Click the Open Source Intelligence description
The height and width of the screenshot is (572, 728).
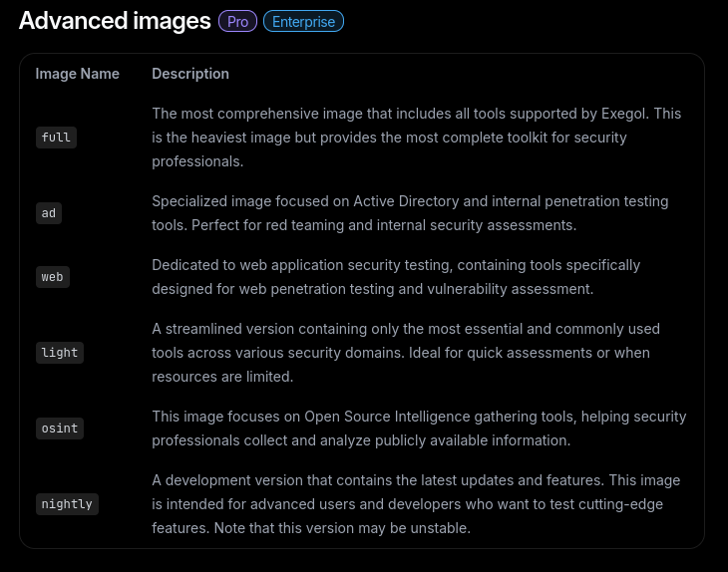pyautogui.click(x=419, y=429)
